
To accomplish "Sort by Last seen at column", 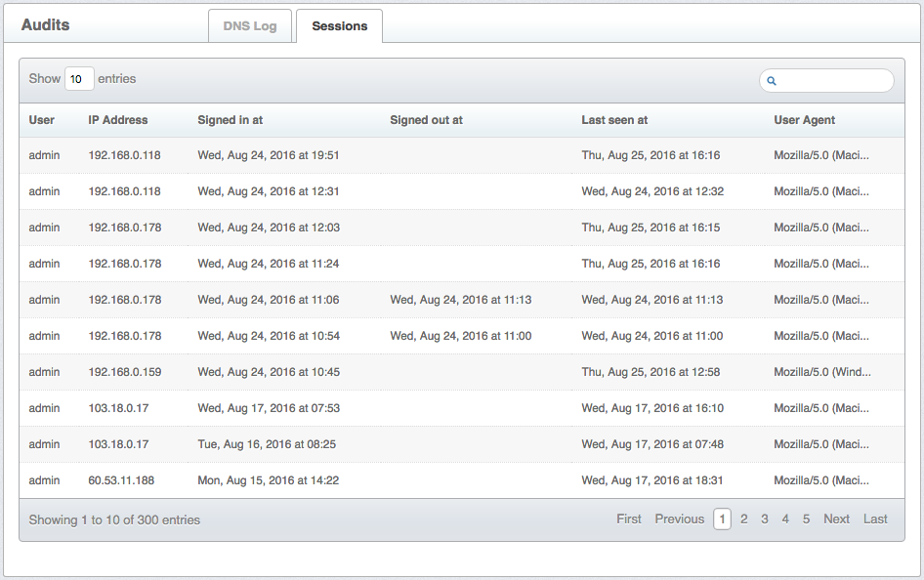I will pyautogui.click(x=614, y=120).
